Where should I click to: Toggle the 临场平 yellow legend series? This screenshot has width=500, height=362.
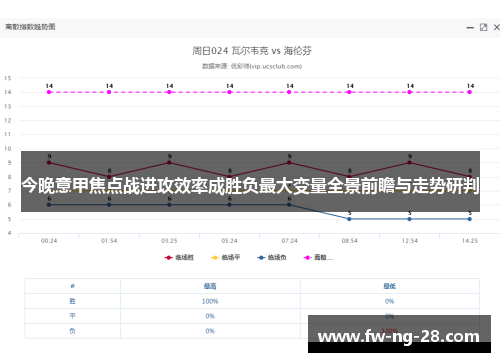225,257
